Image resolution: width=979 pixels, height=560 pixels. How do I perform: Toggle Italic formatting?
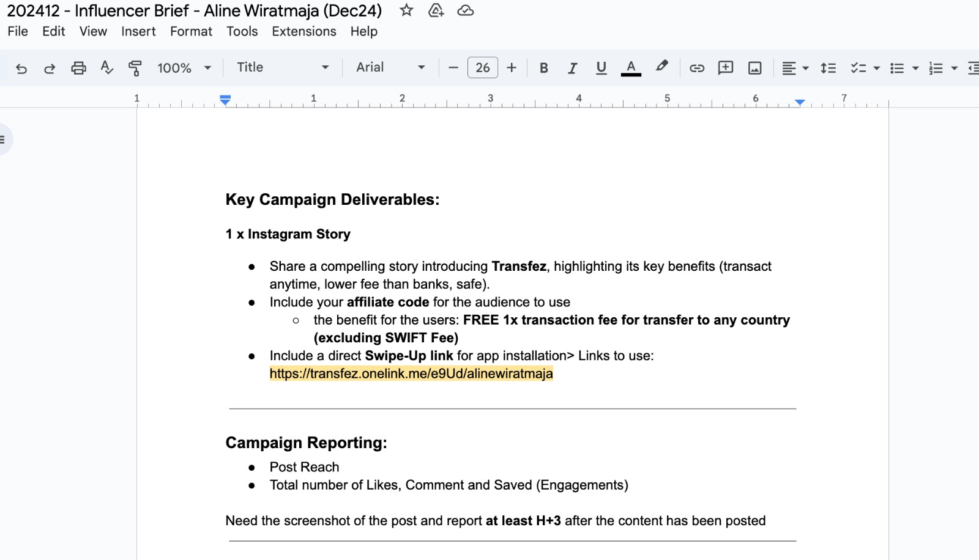pos(572,68)
